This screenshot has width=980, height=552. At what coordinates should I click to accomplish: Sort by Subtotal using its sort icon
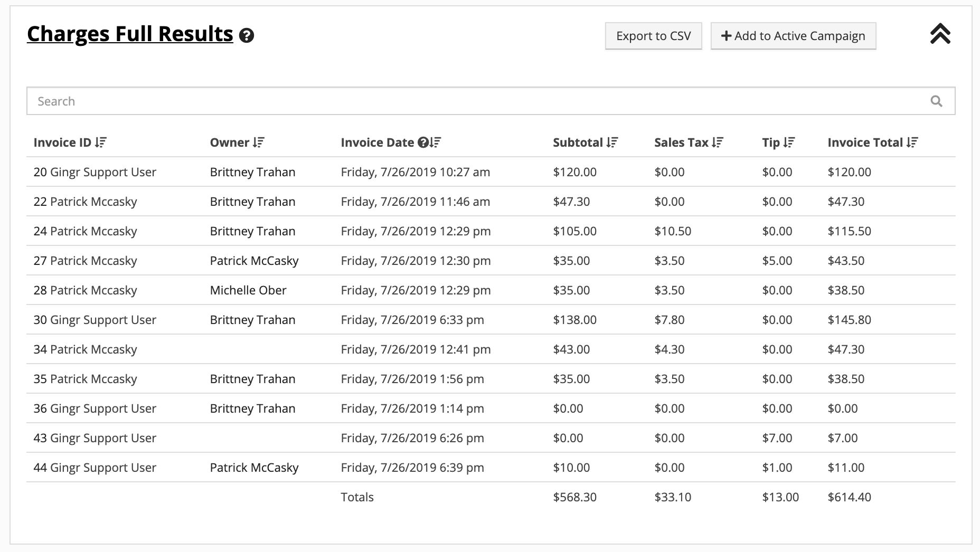coord(612,142)
